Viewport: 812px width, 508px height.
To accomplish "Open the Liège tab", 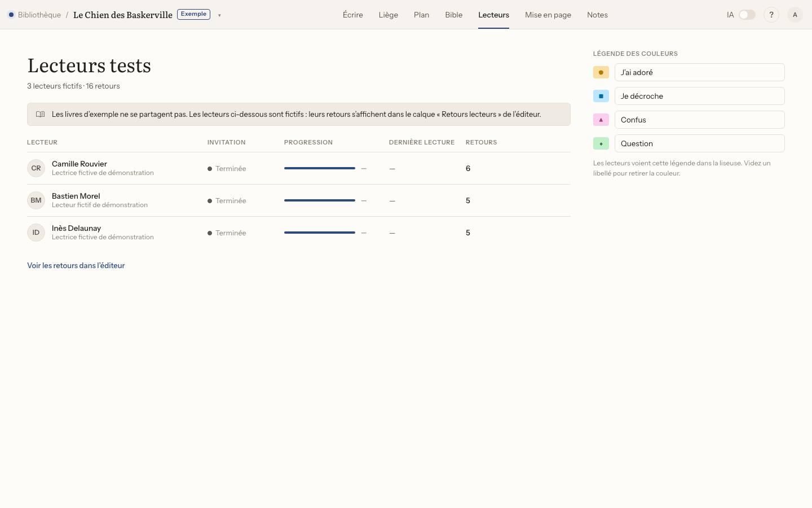I will pyautogui.click(x=389, y=15).
